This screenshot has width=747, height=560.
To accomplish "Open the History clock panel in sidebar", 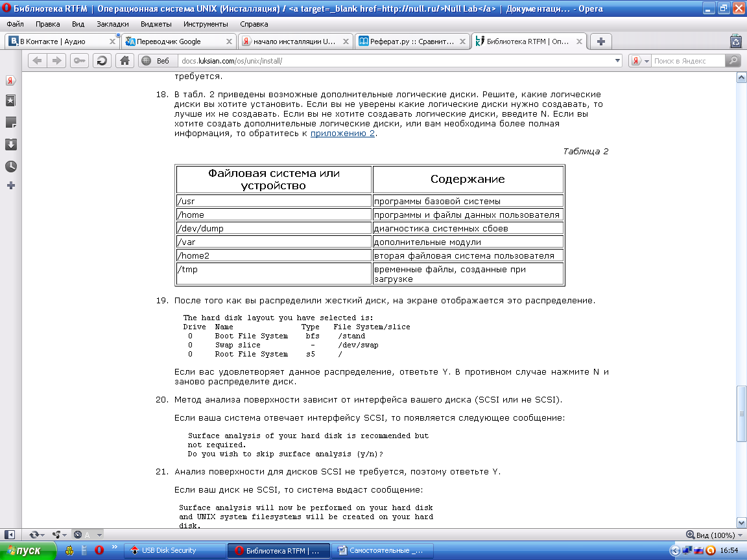I will [x=10, y=166].
